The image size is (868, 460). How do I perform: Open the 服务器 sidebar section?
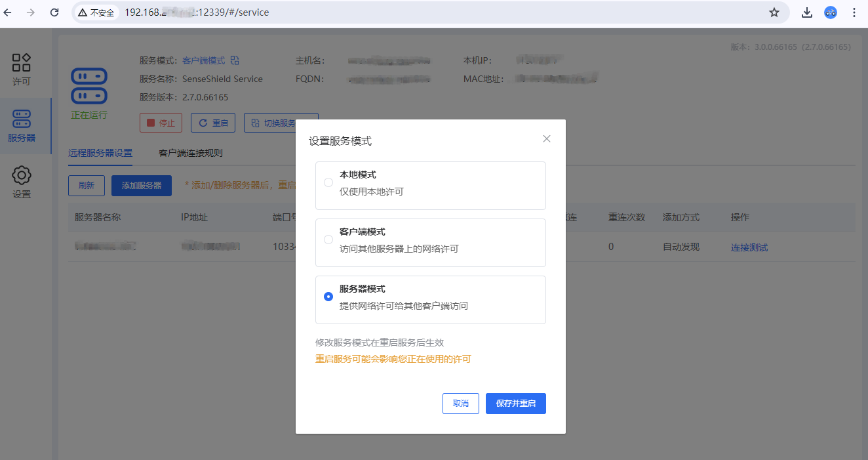point(22,126)
